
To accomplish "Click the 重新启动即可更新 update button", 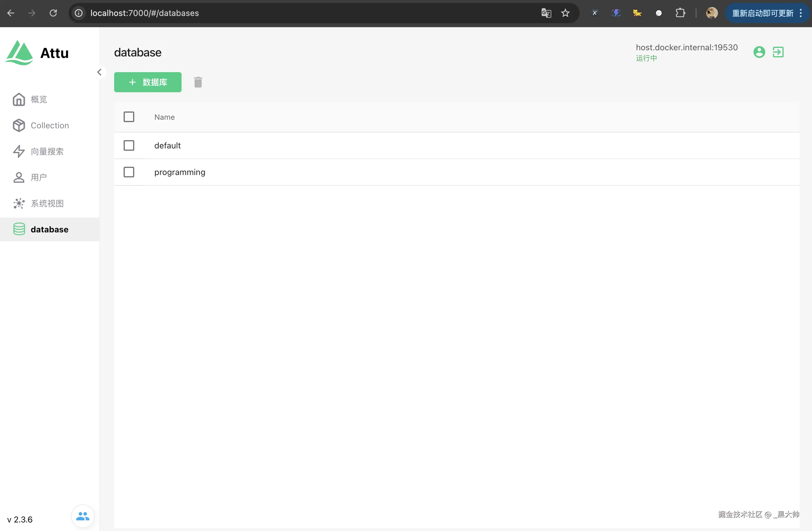I will tap(762, 13).
